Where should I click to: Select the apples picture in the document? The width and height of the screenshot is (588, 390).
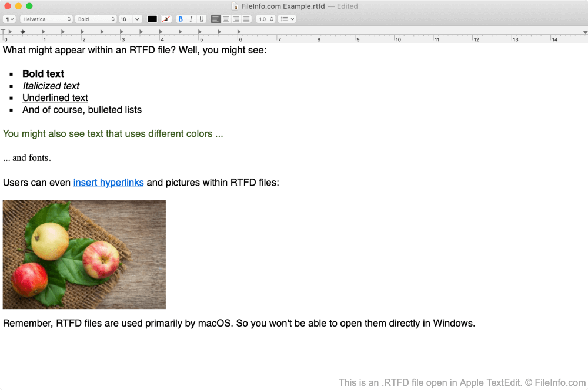click(x=84, y=254)
